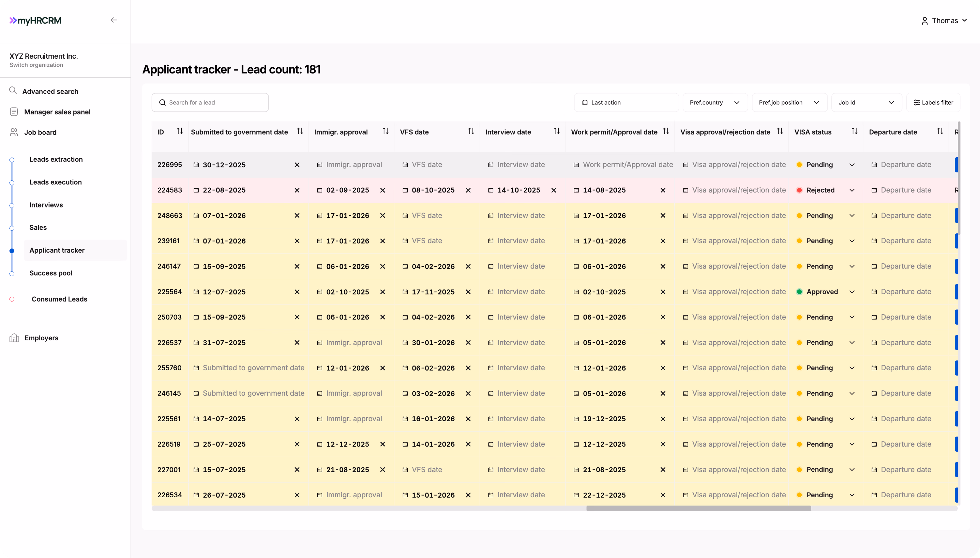Sort by Work permit/Approval date column
The height and width of the screenshot is (558, 980).
[666, 132]
